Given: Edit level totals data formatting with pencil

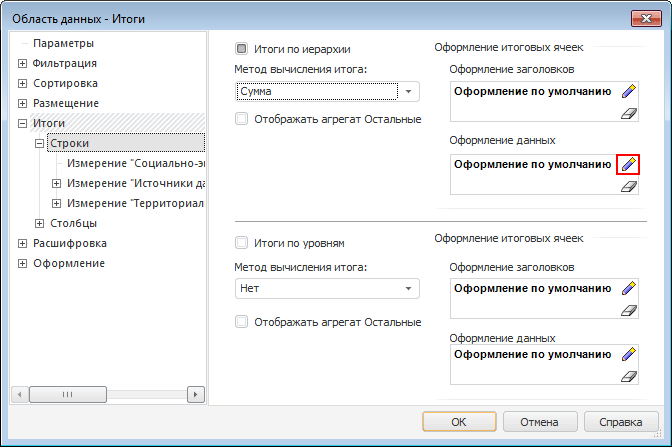Looking at the screenshot, I should coord(628,354).
